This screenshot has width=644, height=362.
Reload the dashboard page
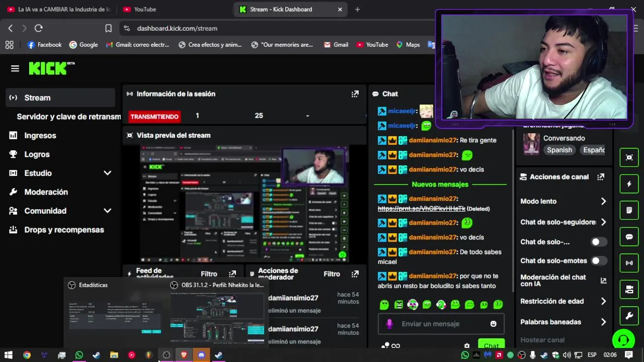[39, 29]
